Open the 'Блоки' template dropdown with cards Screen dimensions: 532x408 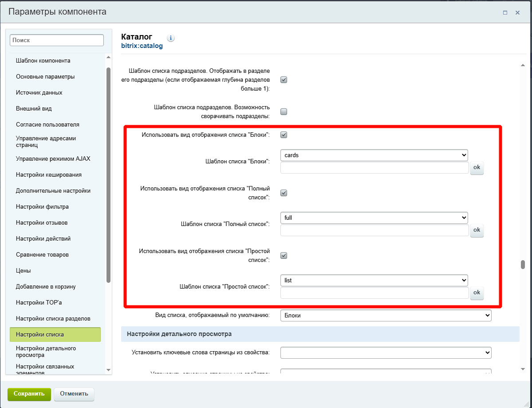point(374,155)
